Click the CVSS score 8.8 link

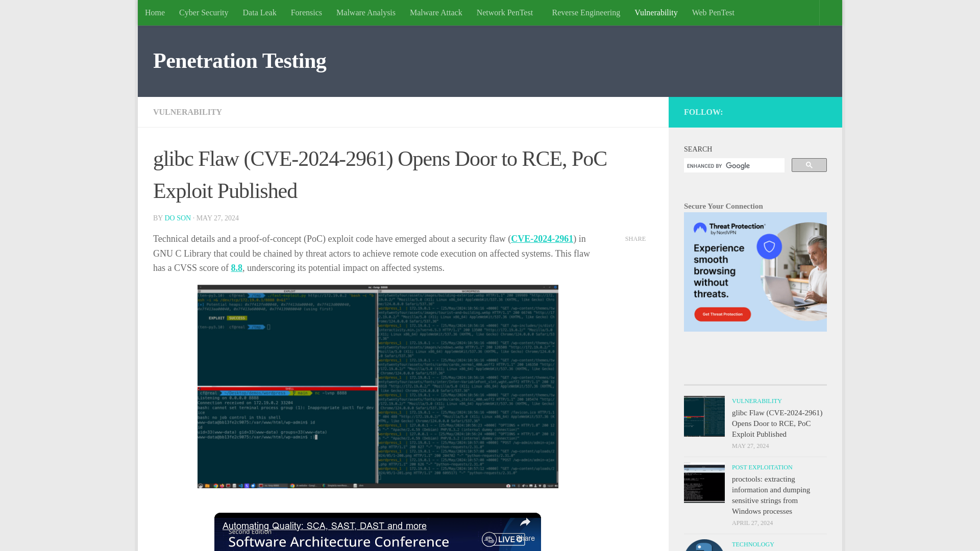[236, 267]
